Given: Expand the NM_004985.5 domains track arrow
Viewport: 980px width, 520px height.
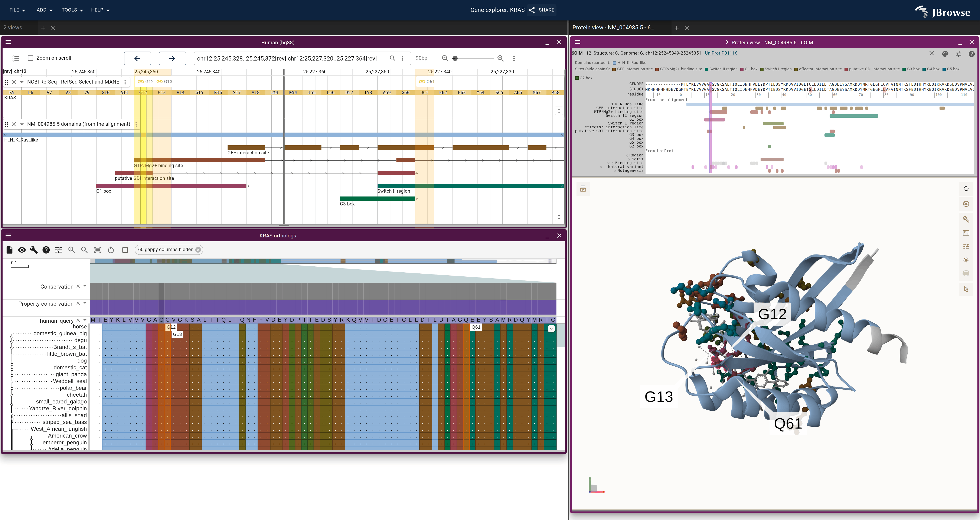Looking at the screenshot, I should click(x=22, y=124).
